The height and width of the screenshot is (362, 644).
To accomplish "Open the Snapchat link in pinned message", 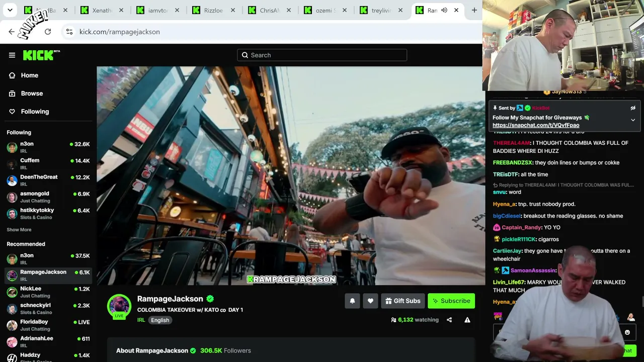I will click(x=536, y=125).
